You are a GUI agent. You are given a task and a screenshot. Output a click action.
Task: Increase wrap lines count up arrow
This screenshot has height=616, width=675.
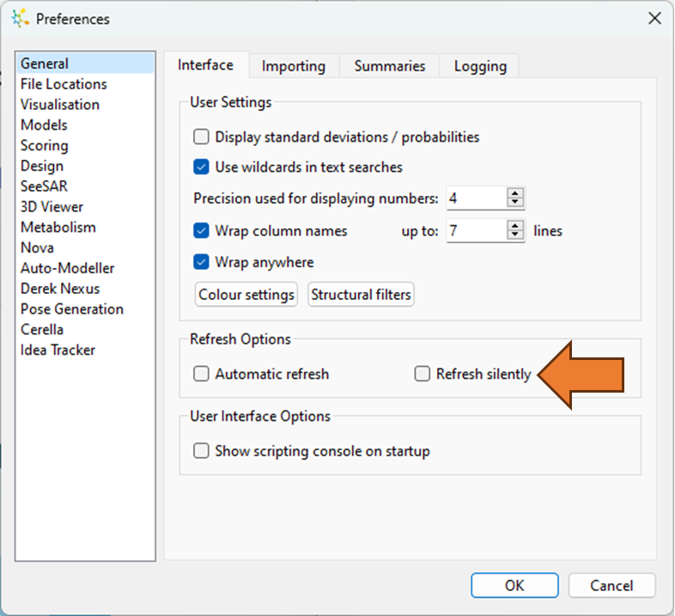[x=515, y=226]
